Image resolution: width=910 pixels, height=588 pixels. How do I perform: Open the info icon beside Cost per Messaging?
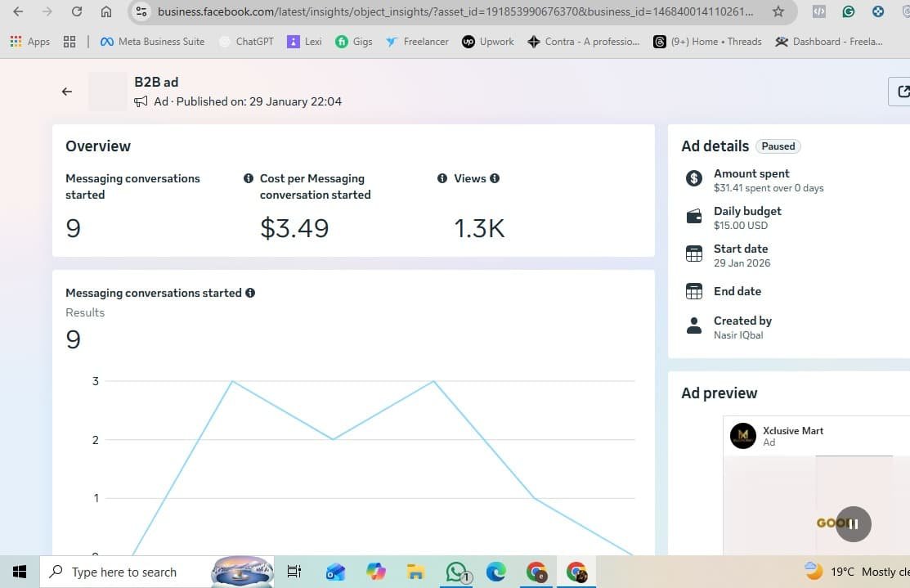(249, 178)
